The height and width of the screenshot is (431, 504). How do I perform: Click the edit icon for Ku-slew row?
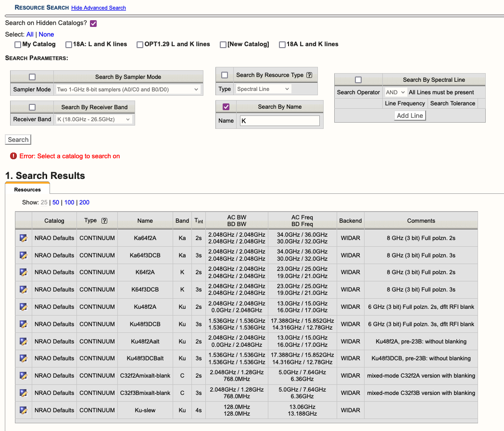23,410
